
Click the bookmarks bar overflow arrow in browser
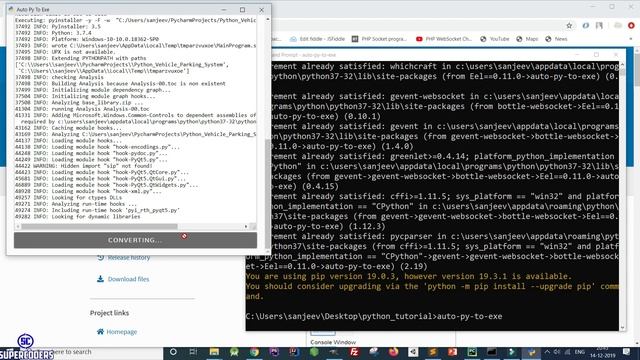[631, 39]
